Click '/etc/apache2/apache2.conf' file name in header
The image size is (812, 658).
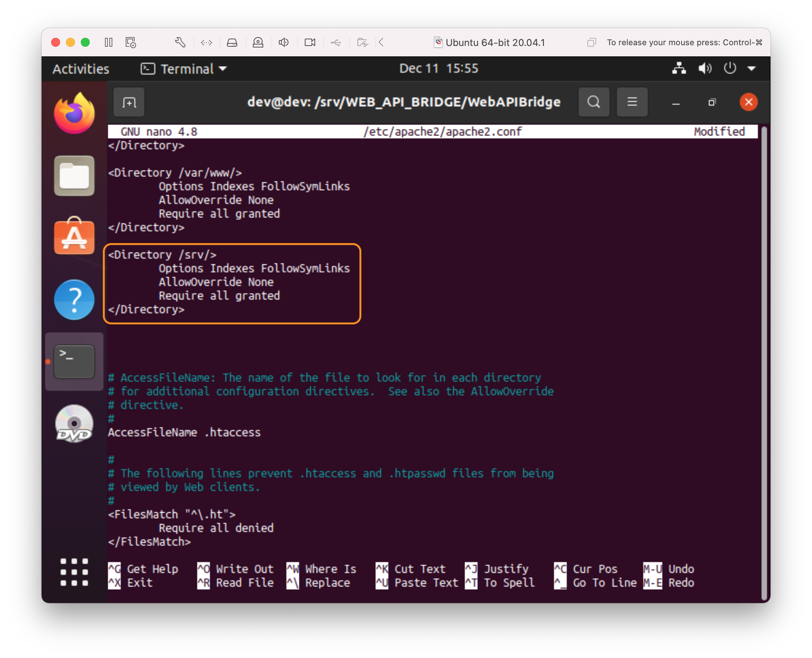443,132
